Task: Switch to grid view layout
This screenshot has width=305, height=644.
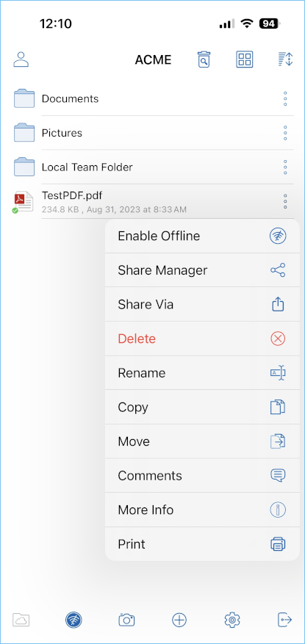Action: tap(245, 59)
